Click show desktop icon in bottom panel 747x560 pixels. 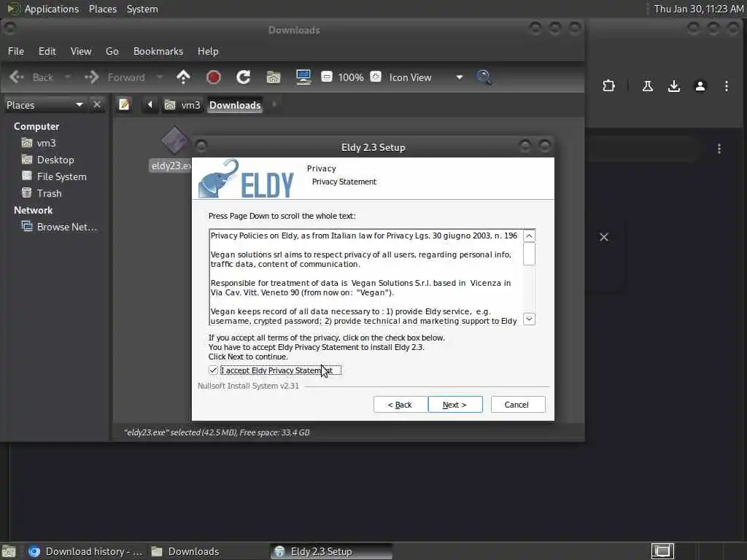point(9,552)
